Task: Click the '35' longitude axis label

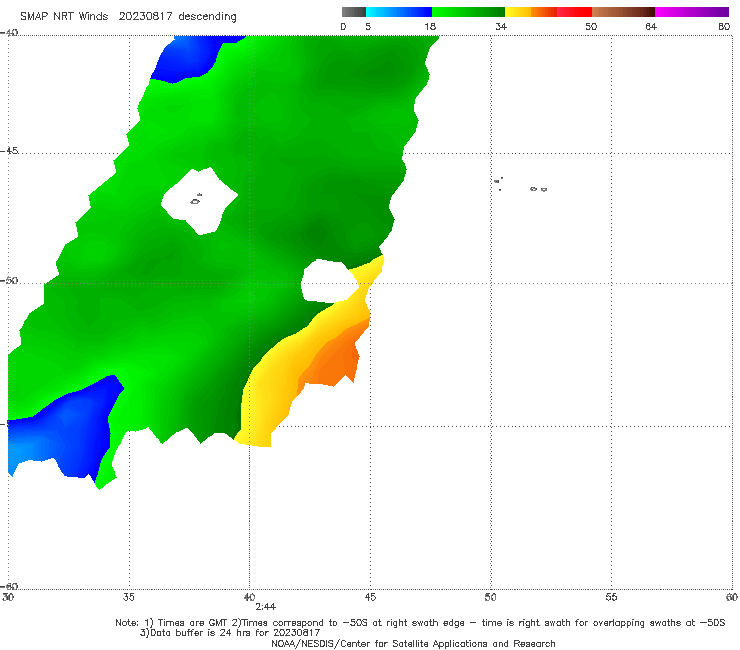Action: (129, 597)
